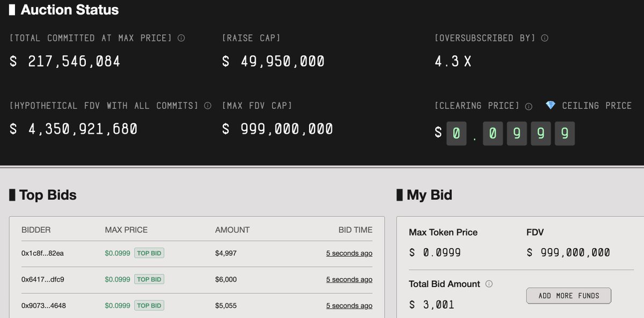This screenshot has height=318, width=644.
Task: Click Top Bid badge on the $6,000 bid
Action: [149, 279]
